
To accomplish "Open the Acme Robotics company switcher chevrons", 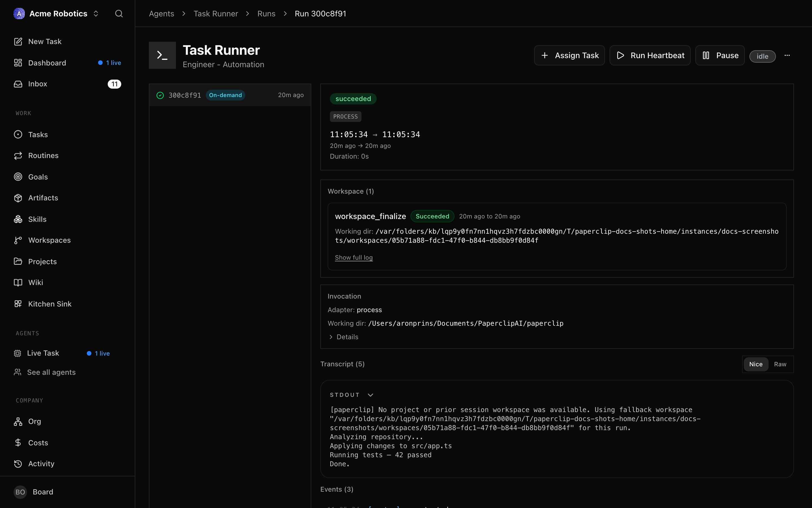I will (x=96, y=14).
